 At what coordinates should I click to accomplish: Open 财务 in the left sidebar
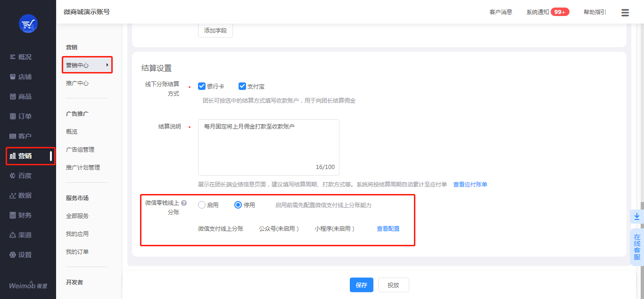[21, 215]
